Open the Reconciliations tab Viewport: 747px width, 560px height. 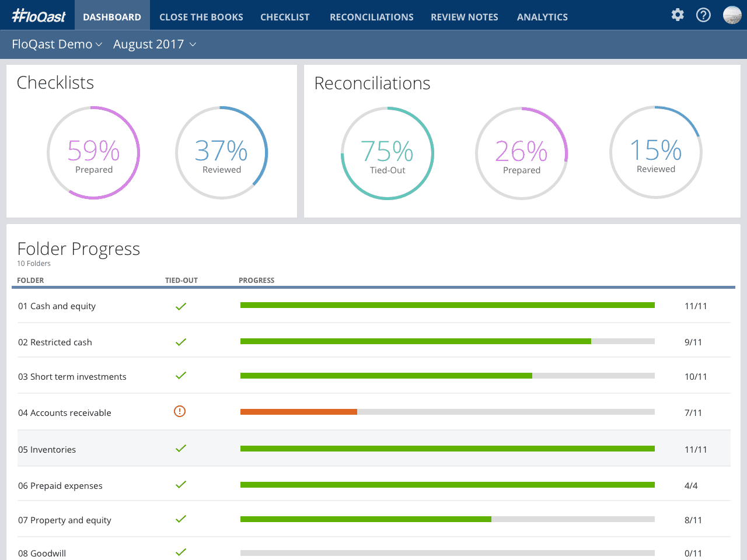371,17
